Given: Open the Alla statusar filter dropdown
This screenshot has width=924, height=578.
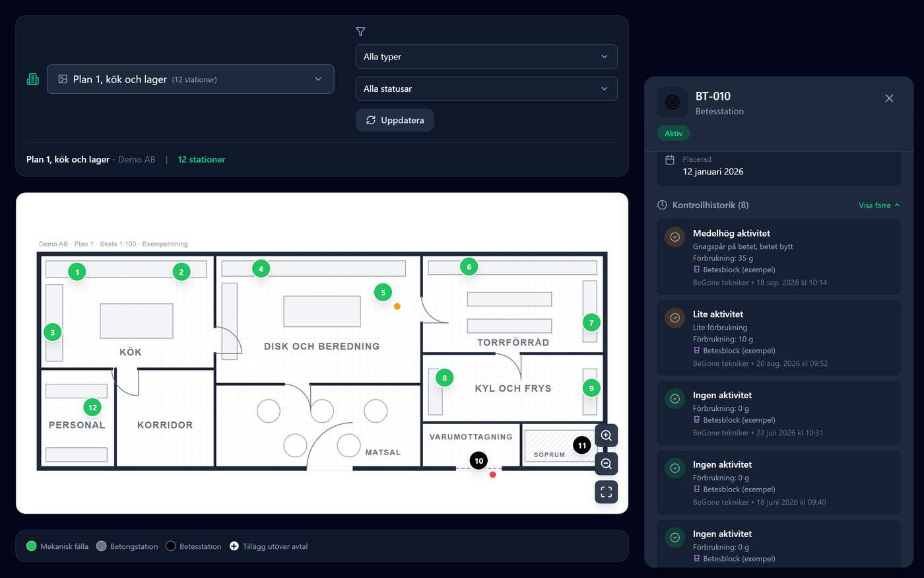Looking at the screenshot, I should 486,89.
